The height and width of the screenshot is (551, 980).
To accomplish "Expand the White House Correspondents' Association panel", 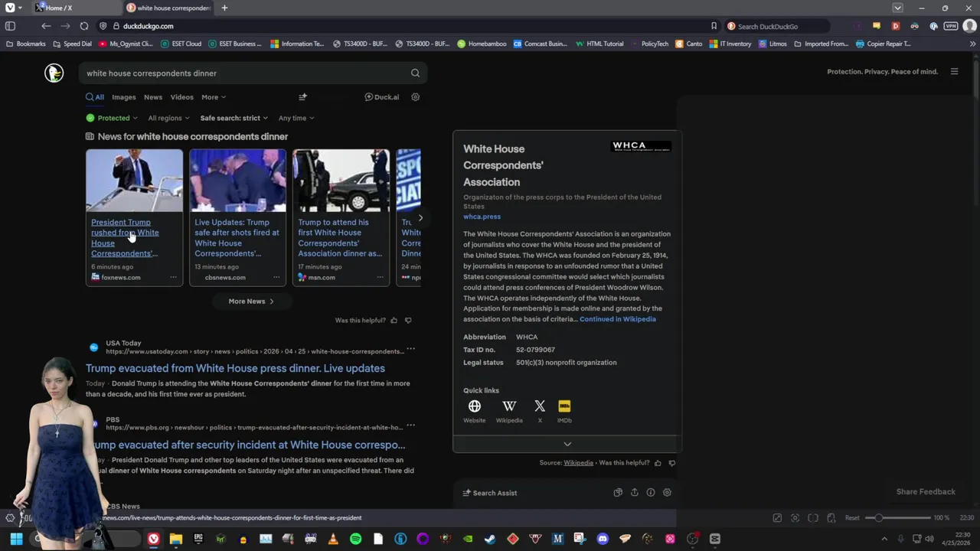I will [x=567, y=444].
